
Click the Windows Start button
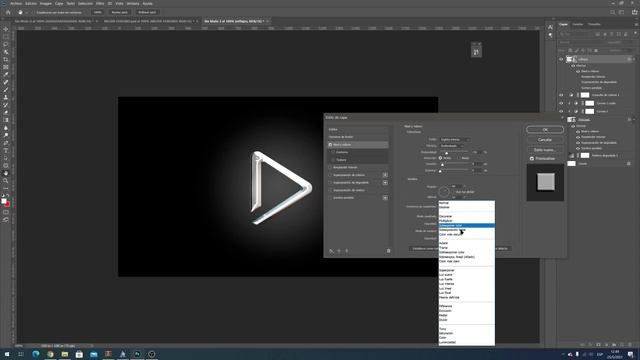coord(7,354)
